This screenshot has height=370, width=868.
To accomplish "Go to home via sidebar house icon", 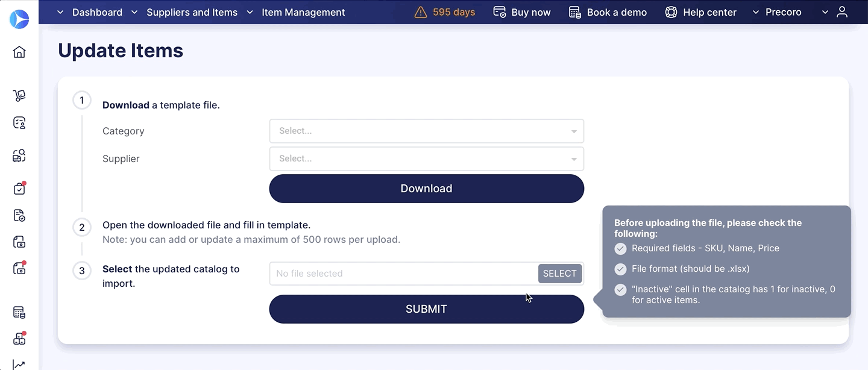I will 19,52.
